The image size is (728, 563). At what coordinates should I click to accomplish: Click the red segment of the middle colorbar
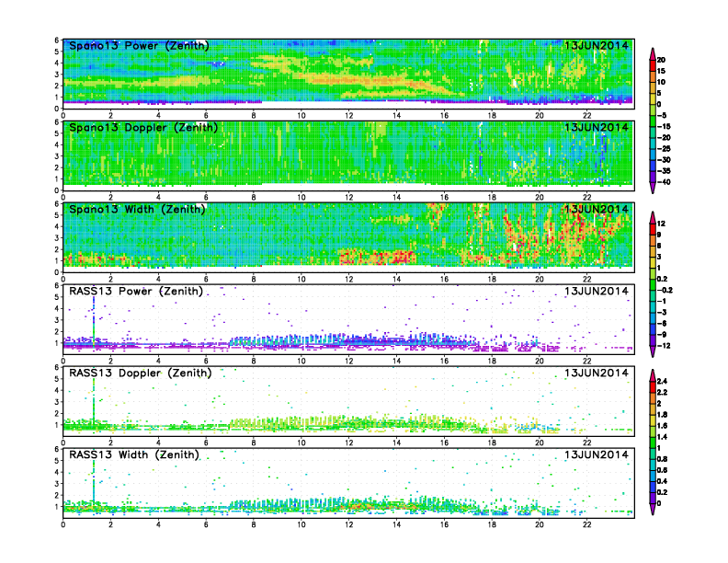pos(653,229)
